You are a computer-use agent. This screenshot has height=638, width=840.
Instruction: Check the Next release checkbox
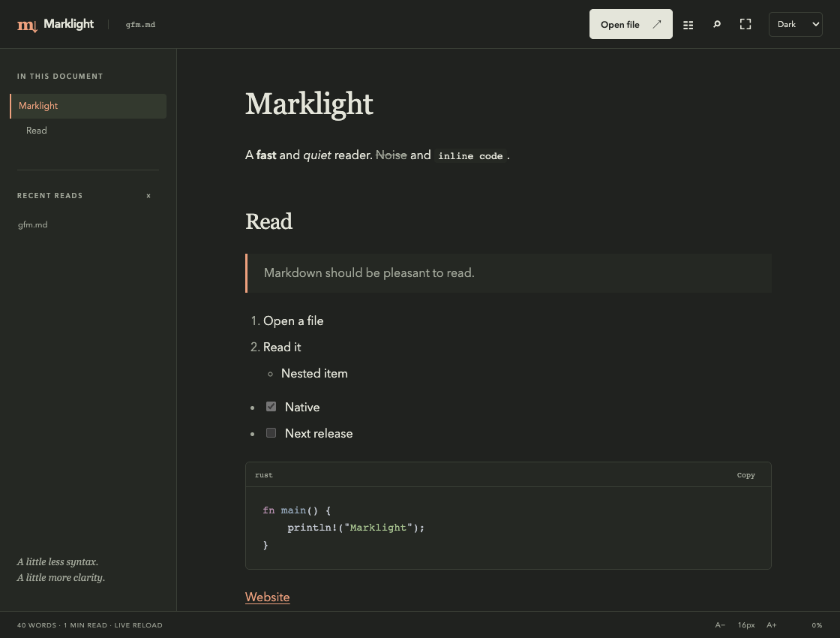[x=271, y=432]
